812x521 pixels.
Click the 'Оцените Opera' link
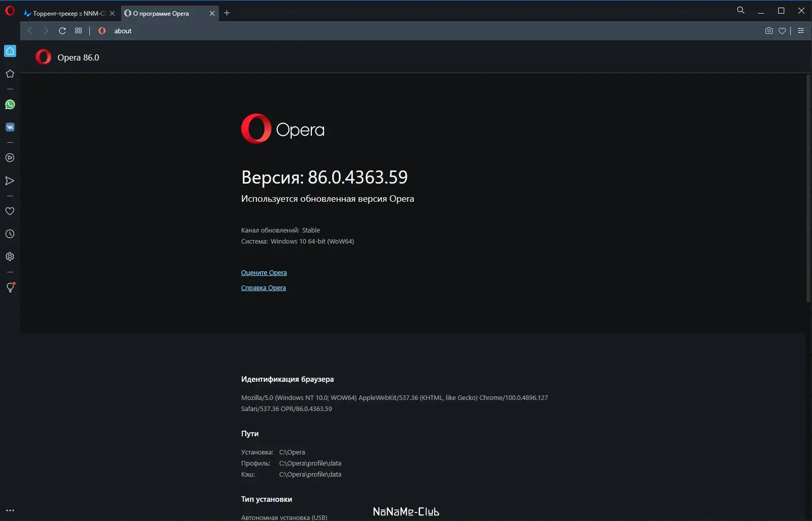click(264, 273)
